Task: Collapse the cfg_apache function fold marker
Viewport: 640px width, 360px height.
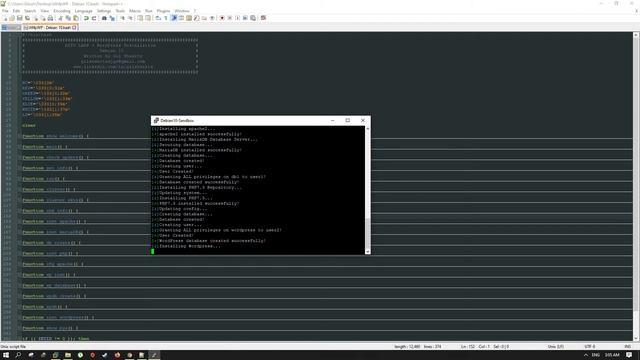Action: point(20,264)
